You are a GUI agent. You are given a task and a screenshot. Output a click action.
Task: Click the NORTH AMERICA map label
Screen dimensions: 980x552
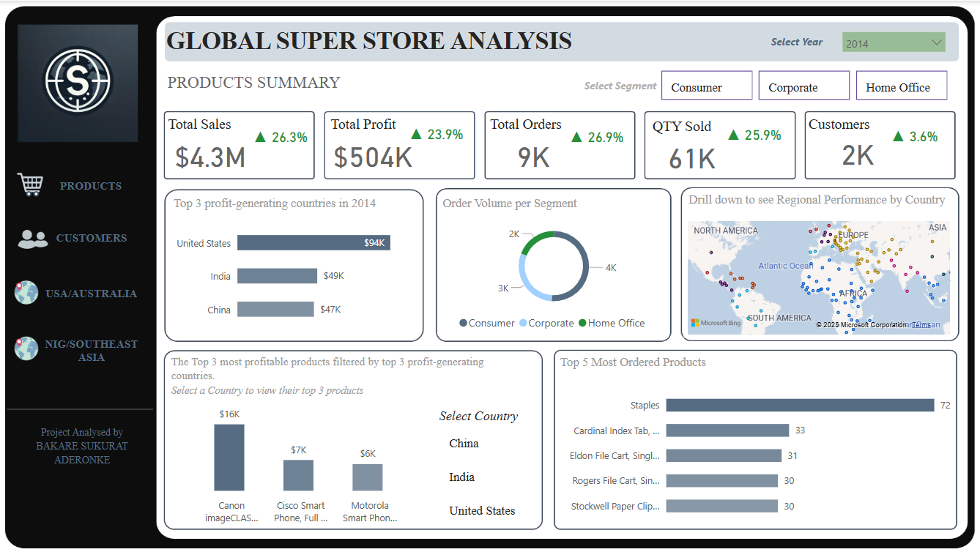click(x=726, y=231)
